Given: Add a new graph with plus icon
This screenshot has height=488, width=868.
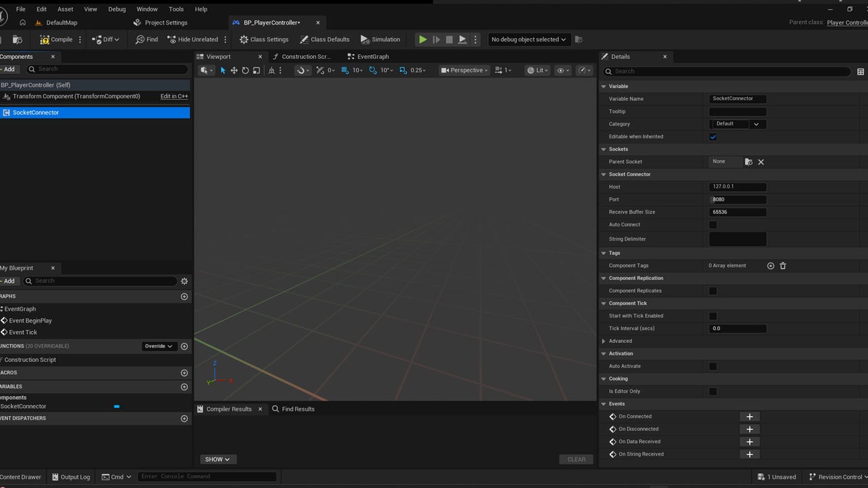Looking at the screenshot, I should tap(184, 296).
